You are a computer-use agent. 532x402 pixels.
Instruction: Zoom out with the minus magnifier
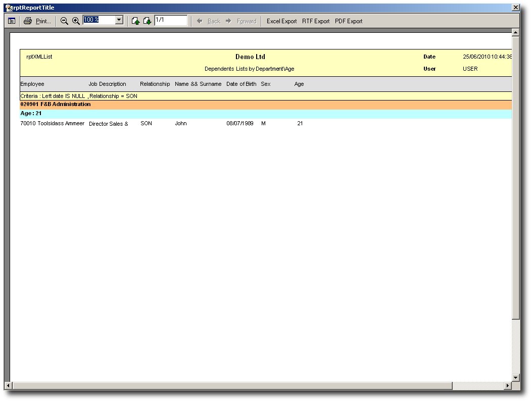pyautogui.click(x=64, y=21)
